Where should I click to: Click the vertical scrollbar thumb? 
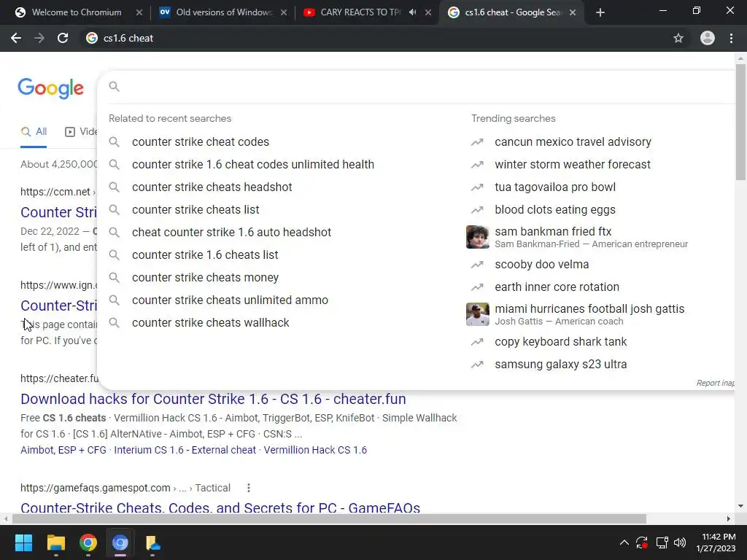tap(740, 122)
